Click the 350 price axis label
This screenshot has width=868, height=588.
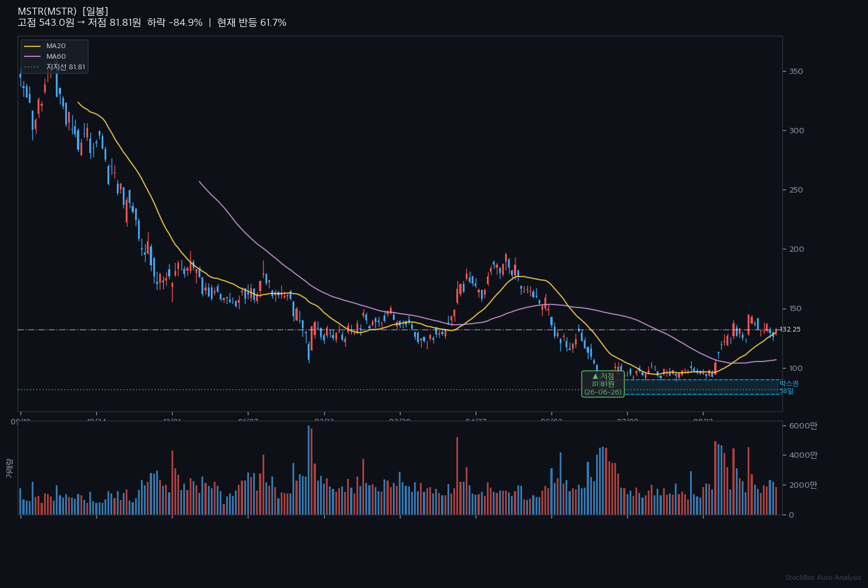click(x=796, y=71)
